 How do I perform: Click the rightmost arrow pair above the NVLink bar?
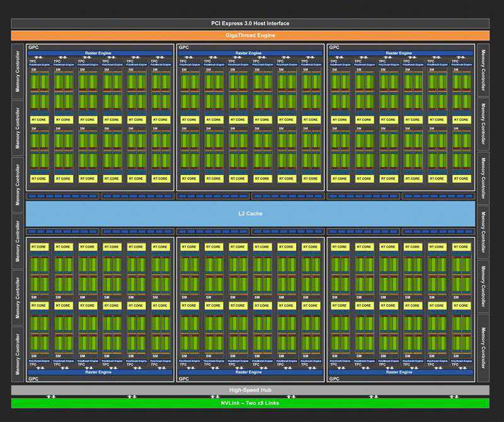[x=454, y=397]
